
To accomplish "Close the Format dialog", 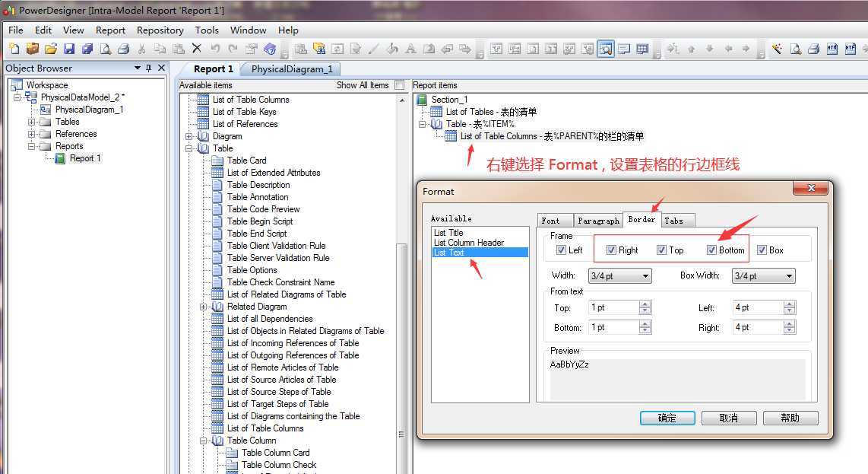I will coord(811,189).
